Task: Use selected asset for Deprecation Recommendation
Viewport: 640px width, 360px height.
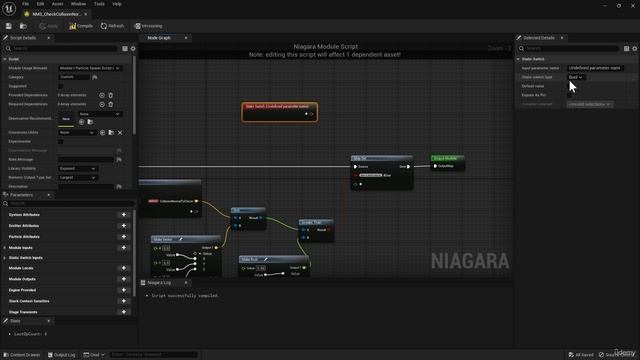Action: (81, 122)
